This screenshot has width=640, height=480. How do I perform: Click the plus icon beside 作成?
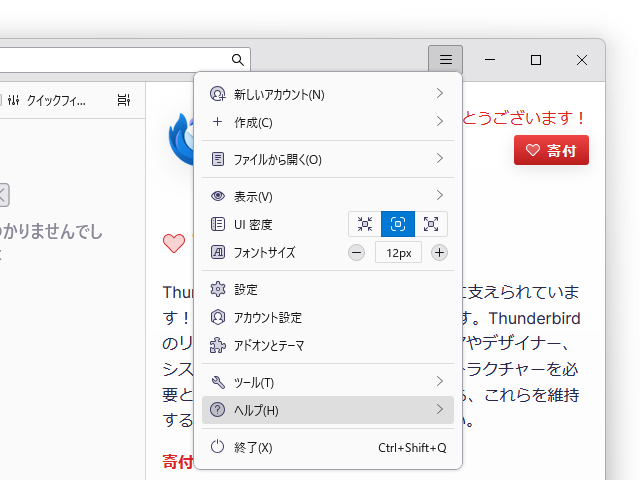tap(218, 122)
